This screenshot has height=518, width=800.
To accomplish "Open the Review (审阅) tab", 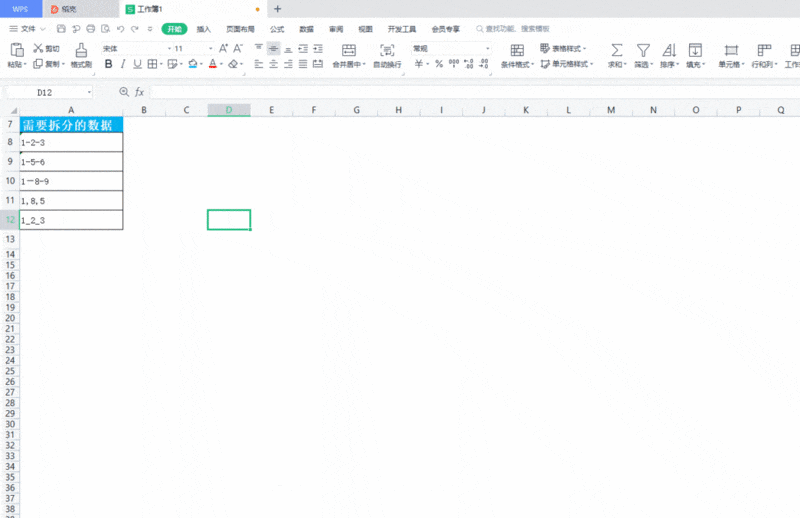I will (x=336, y=29).
